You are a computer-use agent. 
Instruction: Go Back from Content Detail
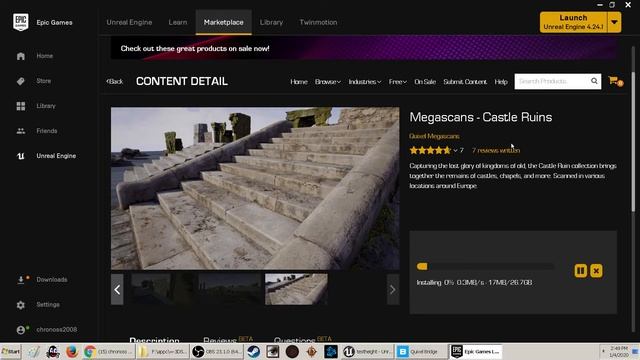115,82
